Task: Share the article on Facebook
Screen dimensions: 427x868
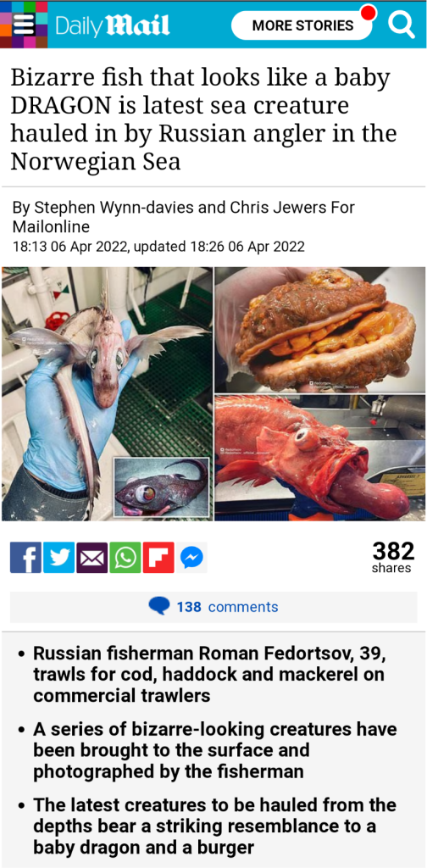Action: tap(25, 558)
